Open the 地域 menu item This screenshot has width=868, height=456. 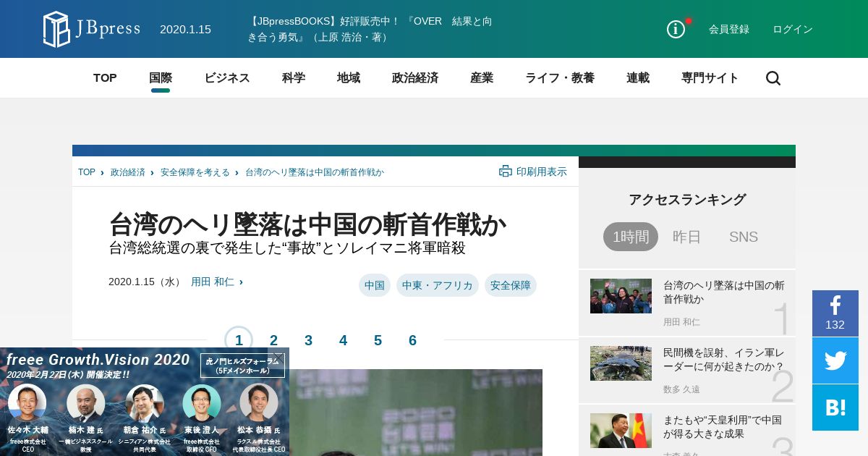349,78
